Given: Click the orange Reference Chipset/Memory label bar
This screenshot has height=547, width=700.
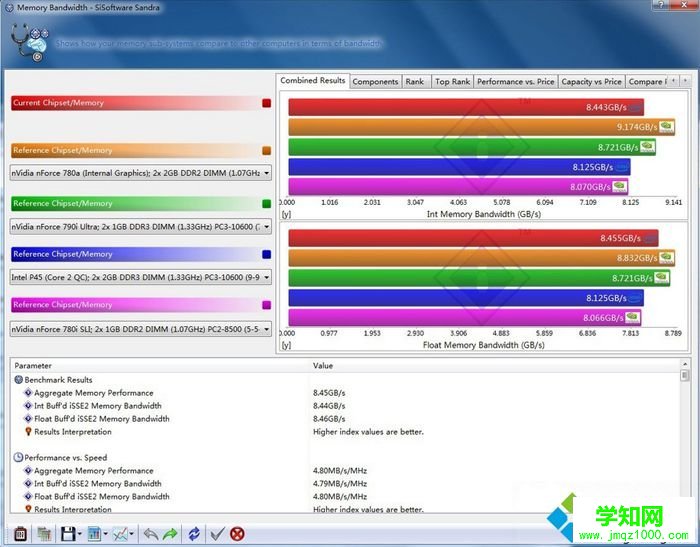Looking at the screenshot, I should [x=136, y=150].
